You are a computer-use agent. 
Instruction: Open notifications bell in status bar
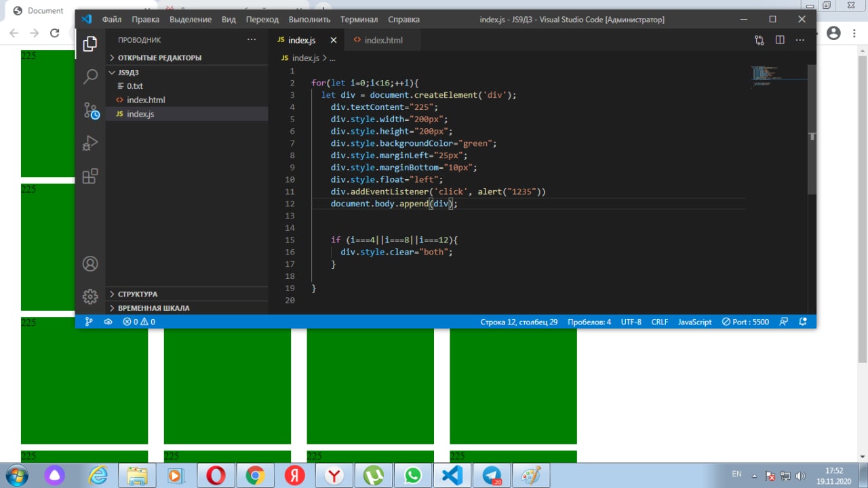803,322
